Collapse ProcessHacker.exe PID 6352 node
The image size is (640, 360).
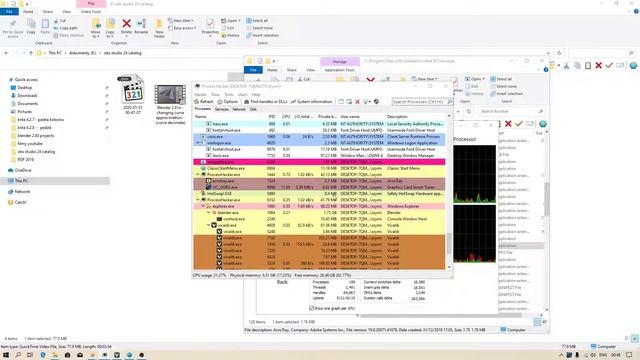tap(198, 200)
